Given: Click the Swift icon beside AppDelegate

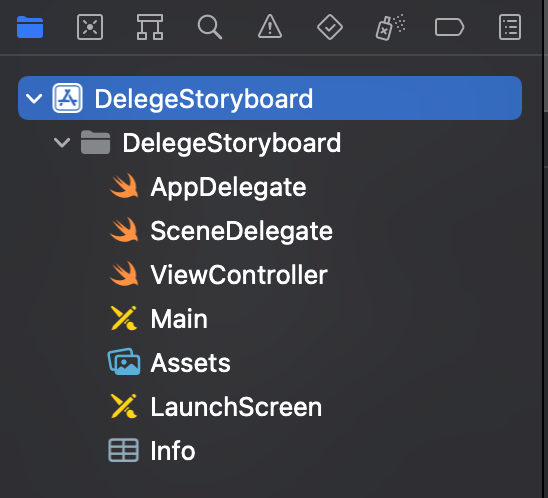Looking at the screenshot, I should coord(124,186).
